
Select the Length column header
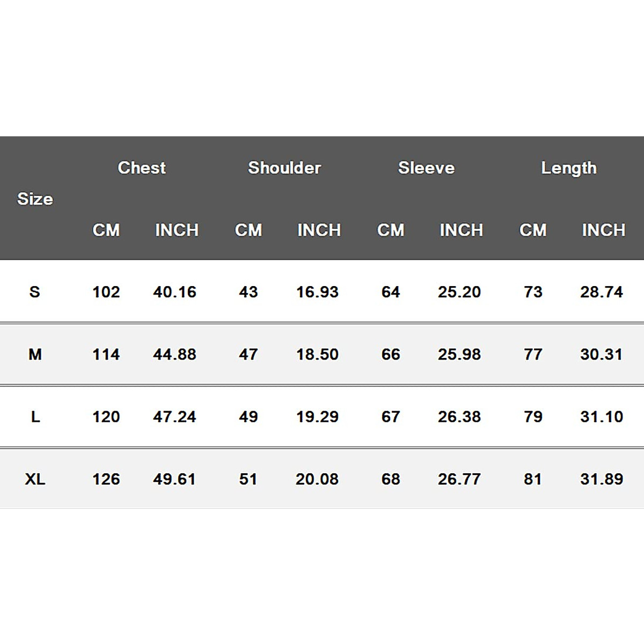tap(569, 168)
